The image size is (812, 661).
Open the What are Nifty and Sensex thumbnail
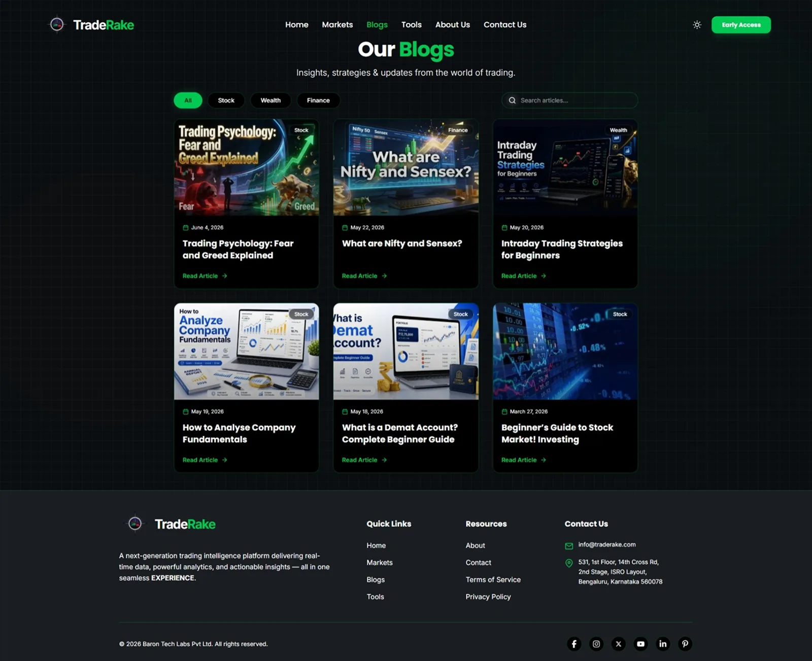tap(406, 167)
